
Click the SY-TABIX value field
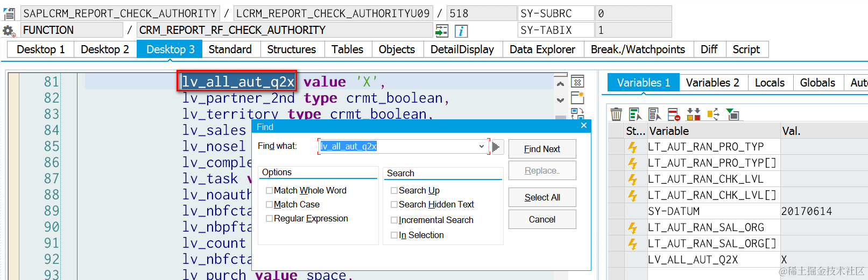pos(633,30)
